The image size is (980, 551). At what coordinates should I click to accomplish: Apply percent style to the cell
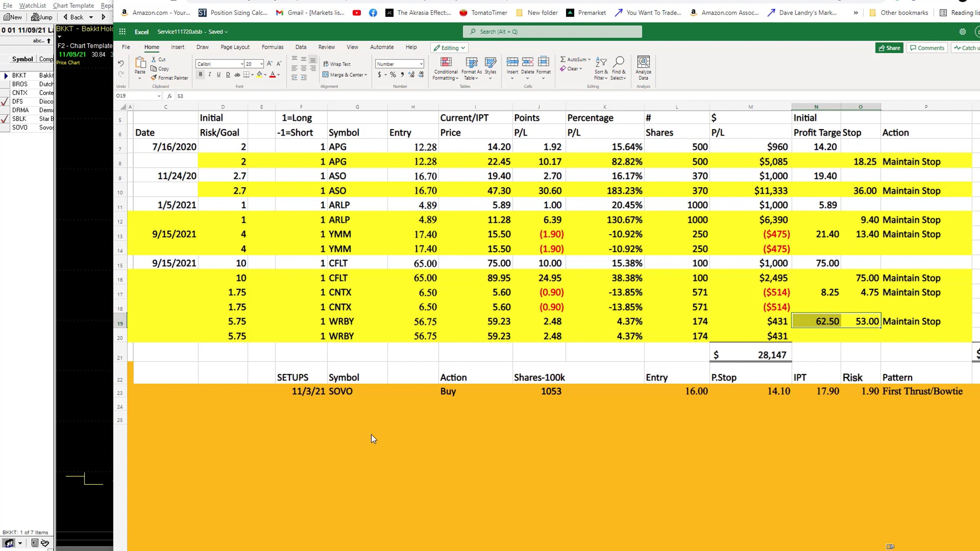pyautogui.click(x=393, y=75)
